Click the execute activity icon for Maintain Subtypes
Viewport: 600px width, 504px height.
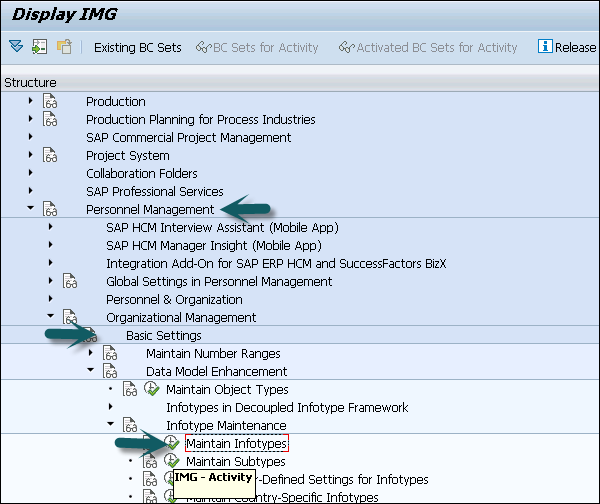171,461
